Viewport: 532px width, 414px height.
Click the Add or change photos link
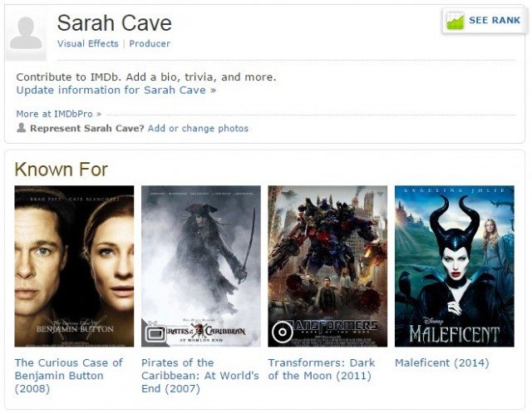click(x=198, y=129)
